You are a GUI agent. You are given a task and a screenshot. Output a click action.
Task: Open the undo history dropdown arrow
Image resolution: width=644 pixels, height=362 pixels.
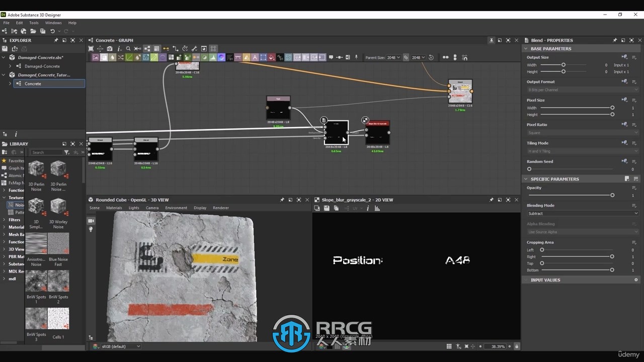pos(59,31)
